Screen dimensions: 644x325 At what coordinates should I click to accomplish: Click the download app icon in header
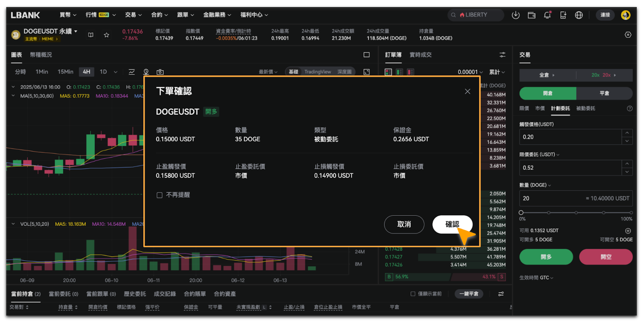pos(515,15)
